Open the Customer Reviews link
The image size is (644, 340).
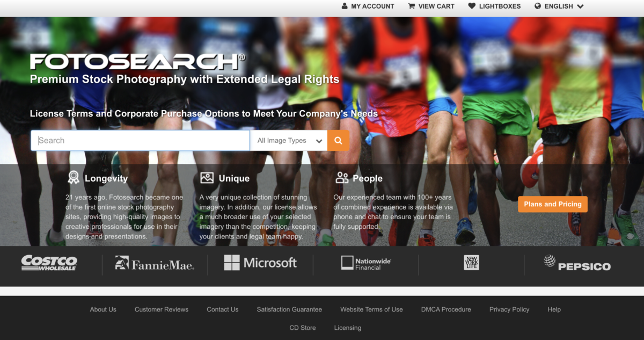162,309
